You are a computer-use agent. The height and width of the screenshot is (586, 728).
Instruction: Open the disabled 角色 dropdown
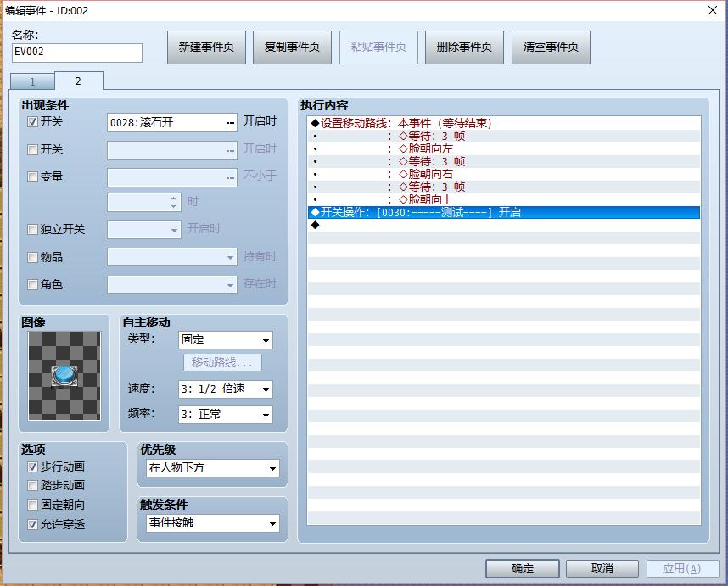172,285
